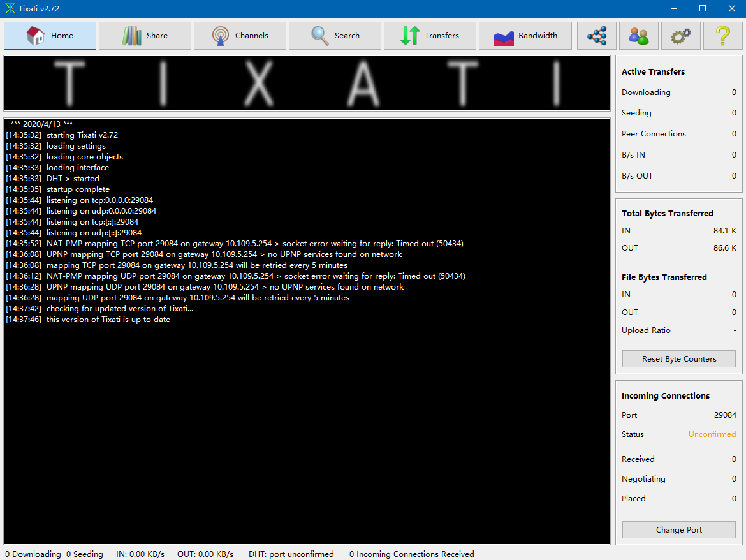
Task: Click the Home toolbar button
Action: (x=50, y=36)
